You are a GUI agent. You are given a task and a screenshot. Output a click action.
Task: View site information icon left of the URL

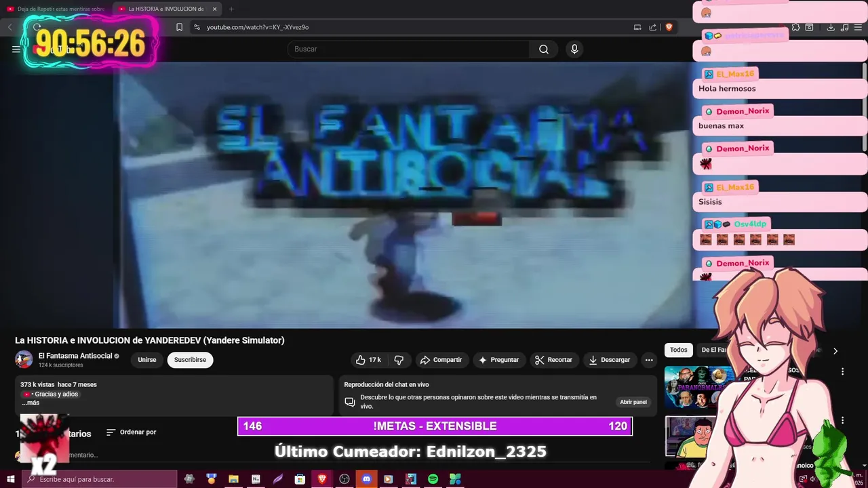tap(197, 27)
